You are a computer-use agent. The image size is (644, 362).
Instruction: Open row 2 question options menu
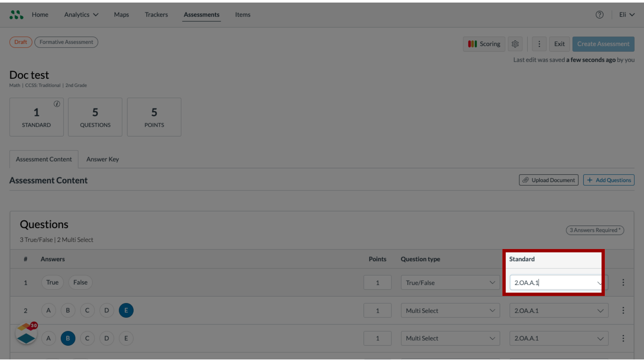coord(623,310)
